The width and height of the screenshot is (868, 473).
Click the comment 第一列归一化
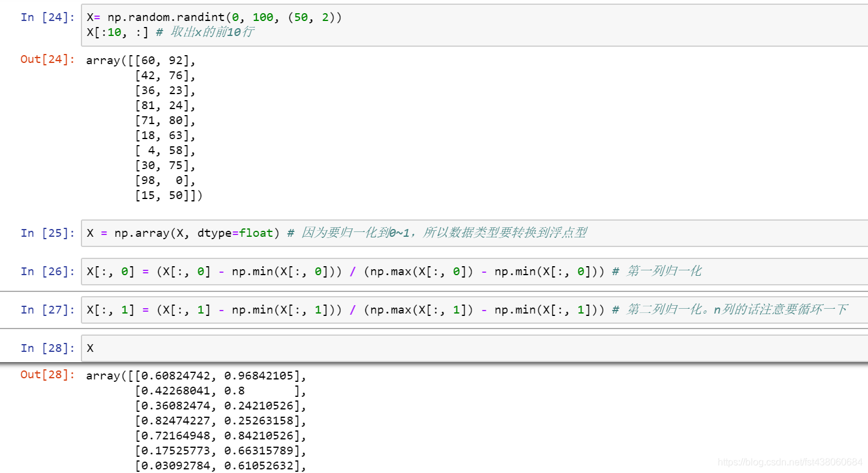point(657,271)
